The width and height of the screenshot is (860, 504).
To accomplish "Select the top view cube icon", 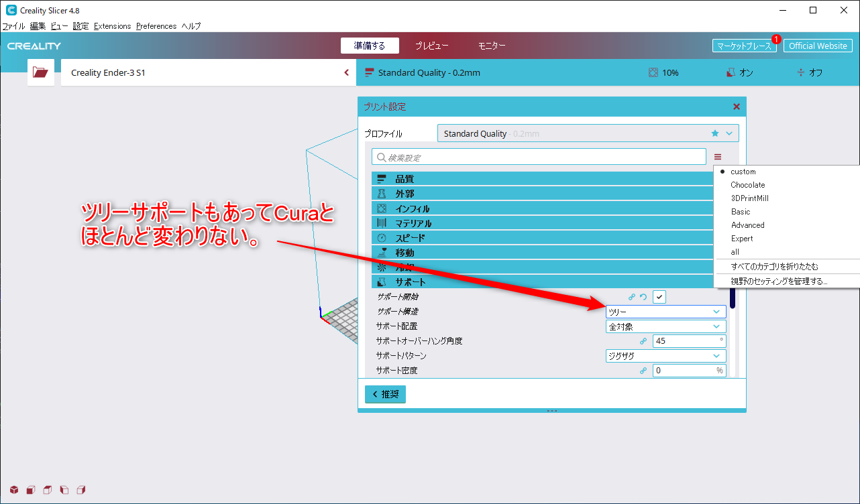I will (48, 490).
